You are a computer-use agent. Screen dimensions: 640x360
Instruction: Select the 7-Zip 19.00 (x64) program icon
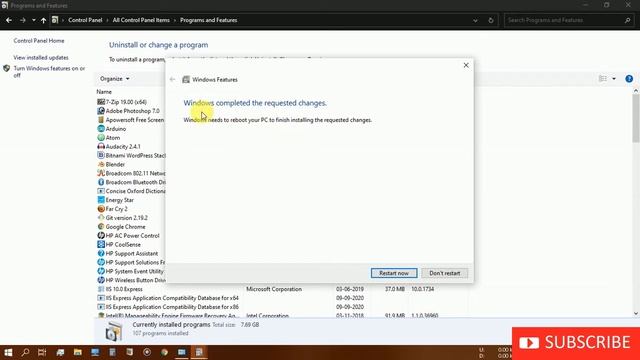tap(101, 102)
